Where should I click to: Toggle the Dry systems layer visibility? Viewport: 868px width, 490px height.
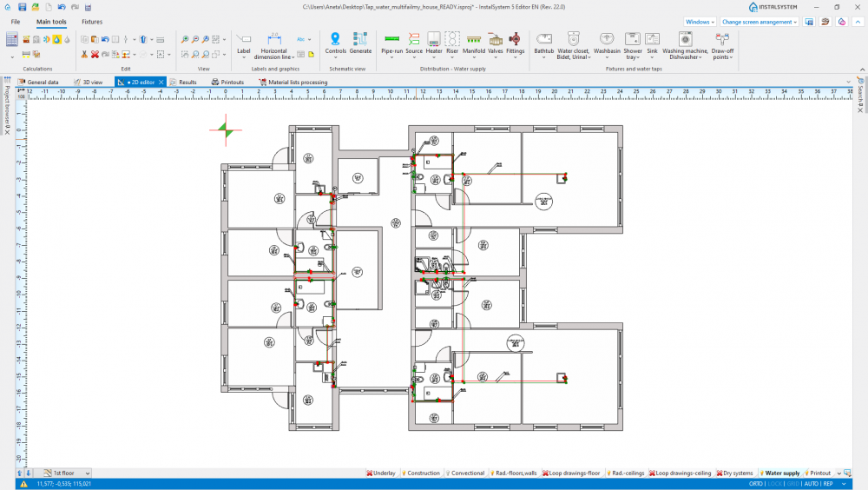(x=734, y=473)
